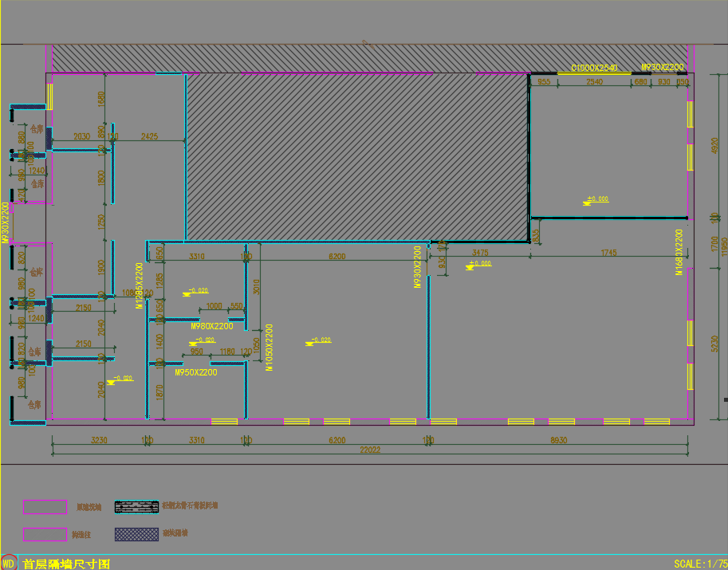Select the M950X2200 door label
Image resolution: width=728 pixels, height=570 pixels.
pos(196,372)
